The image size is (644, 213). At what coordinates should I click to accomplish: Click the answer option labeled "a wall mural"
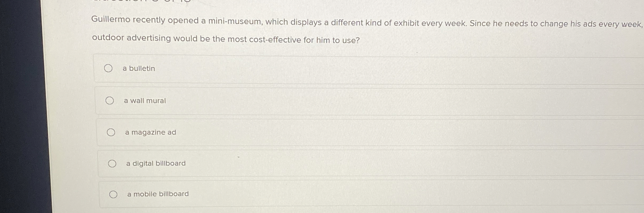pyautogui.click(x=145, y=100)
